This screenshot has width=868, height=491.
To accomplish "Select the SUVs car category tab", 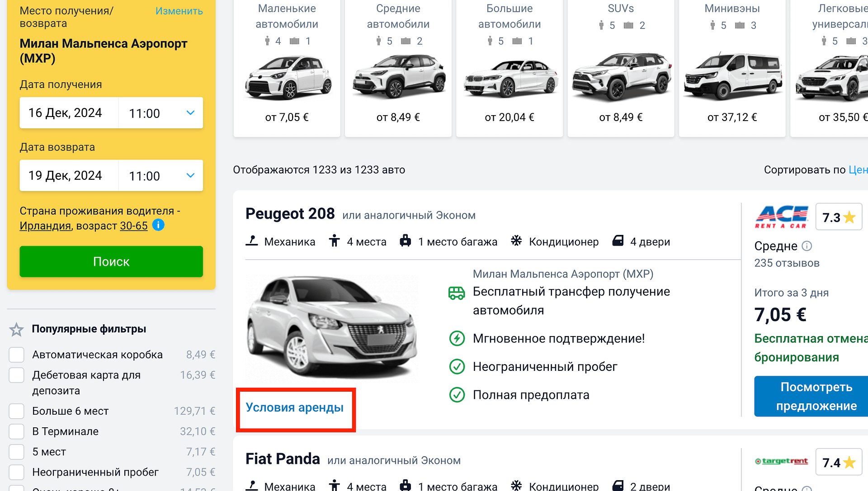I will (621, 68).
